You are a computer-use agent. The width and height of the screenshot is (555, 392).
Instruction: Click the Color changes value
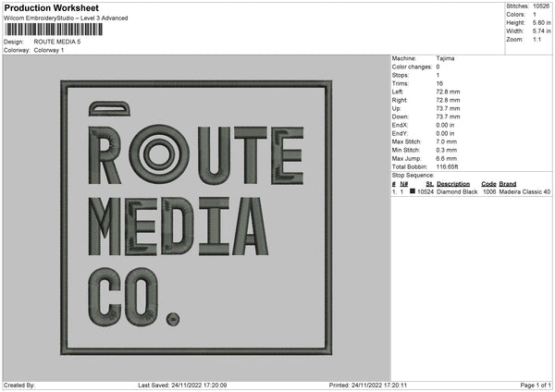point(438,67)
